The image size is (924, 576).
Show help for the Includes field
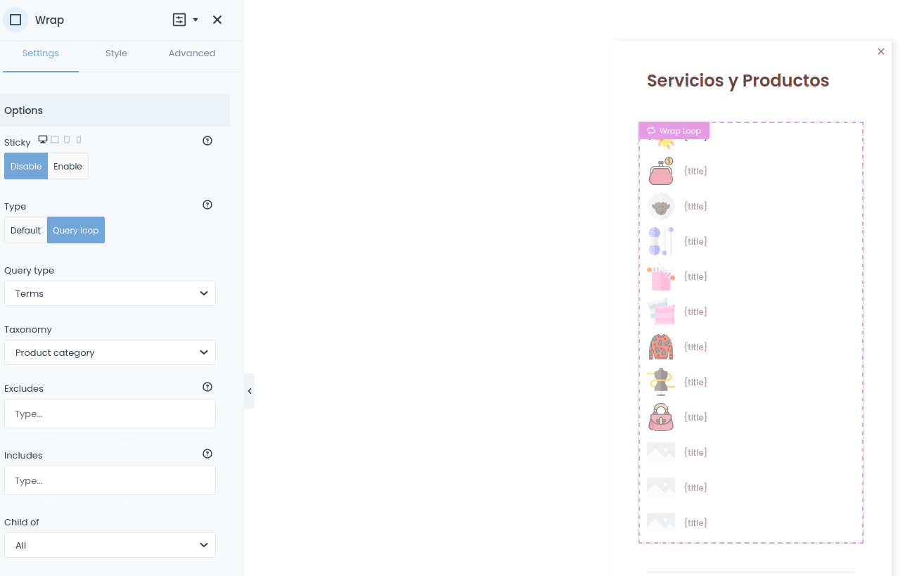(207, 454)
